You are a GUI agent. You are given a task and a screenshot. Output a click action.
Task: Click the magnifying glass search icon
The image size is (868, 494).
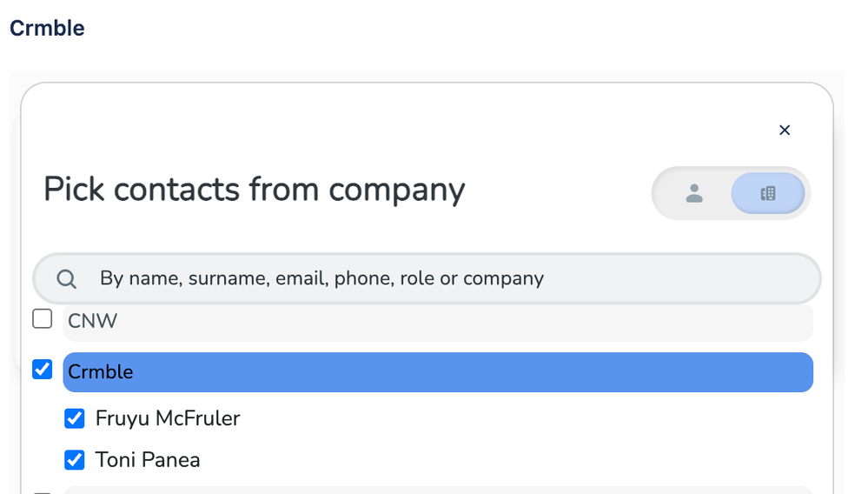click(x=66, y=278)
